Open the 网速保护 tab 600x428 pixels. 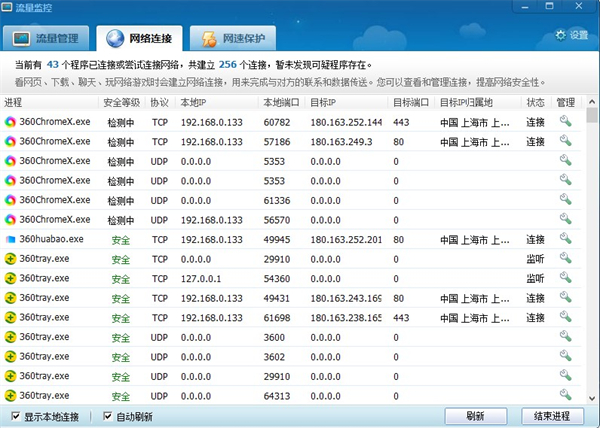pyautogui.click(x=233, y=38)
